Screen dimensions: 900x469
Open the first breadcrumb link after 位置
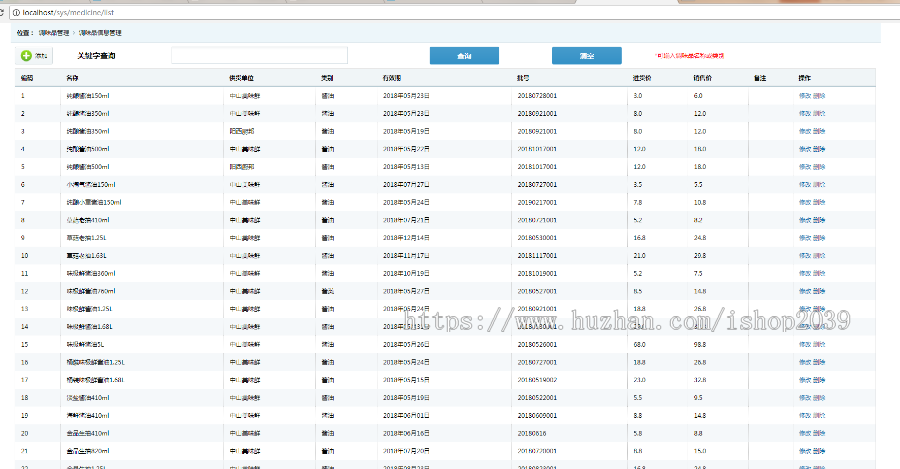(x=54, y=33)
